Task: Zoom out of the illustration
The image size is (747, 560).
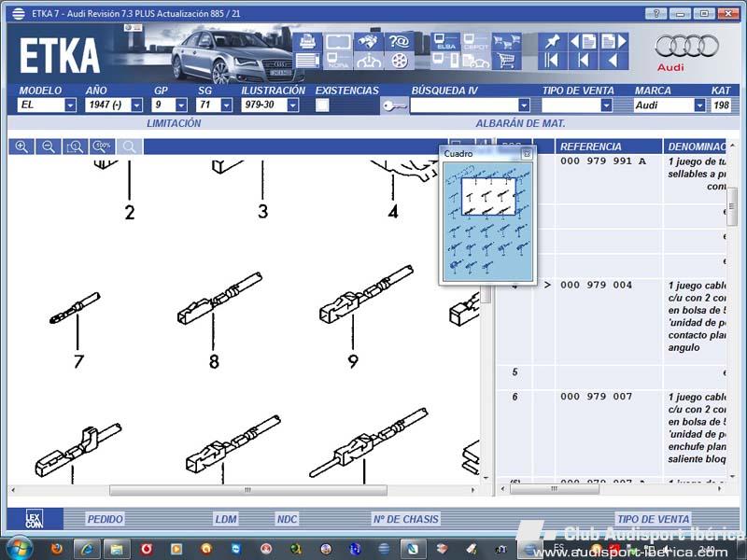Action: tap(49, 147)
